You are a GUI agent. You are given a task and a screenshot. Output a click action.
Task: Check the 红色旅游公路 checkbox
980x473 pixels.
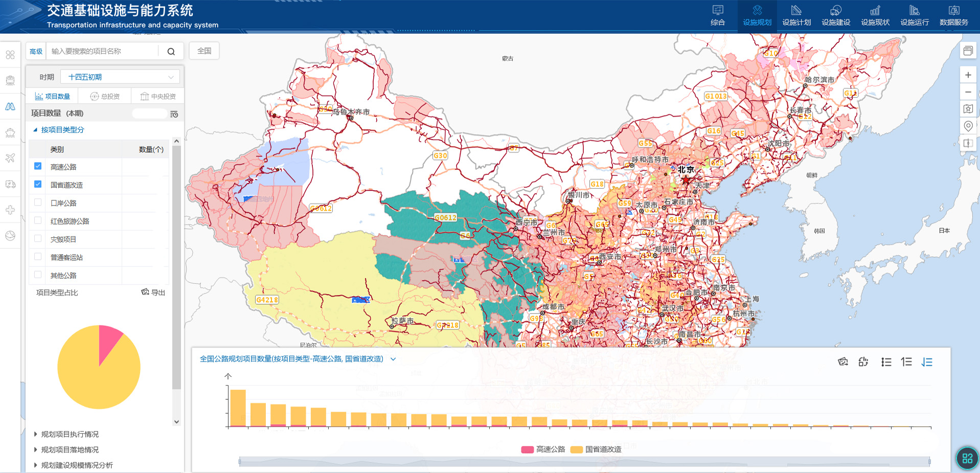click(x=38, y=220)
